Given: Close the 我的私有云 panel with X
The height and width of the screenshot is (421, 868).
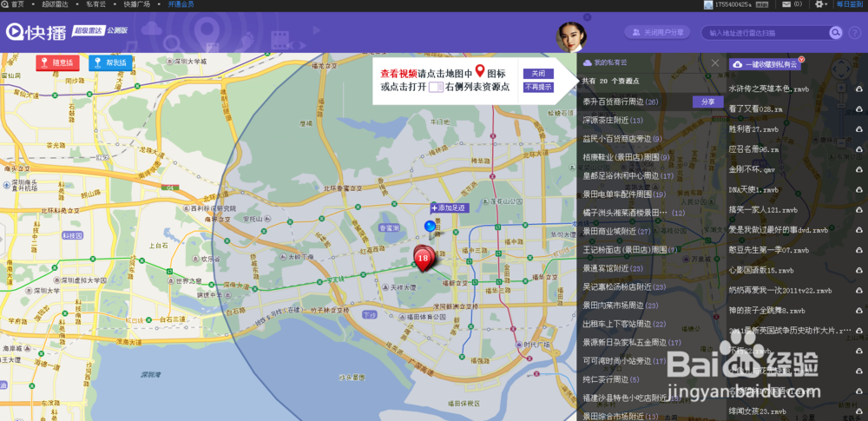Looking at the screenshot, I should tap(715, 63).
